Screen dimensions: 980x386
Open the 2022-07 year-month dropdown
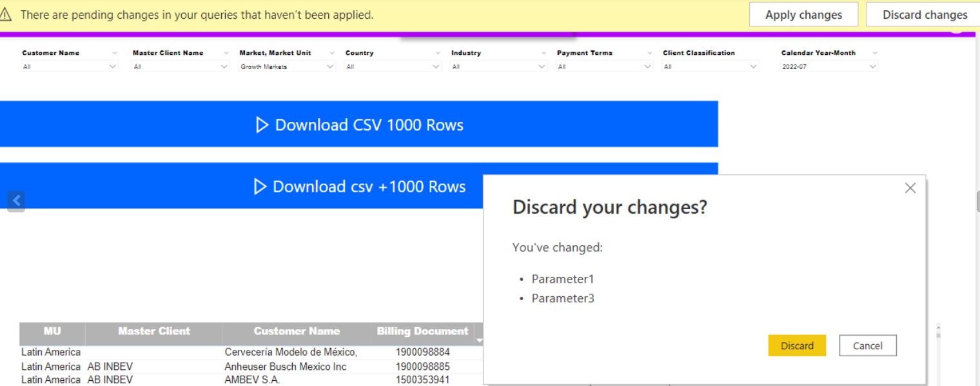(x=829, y=66)
